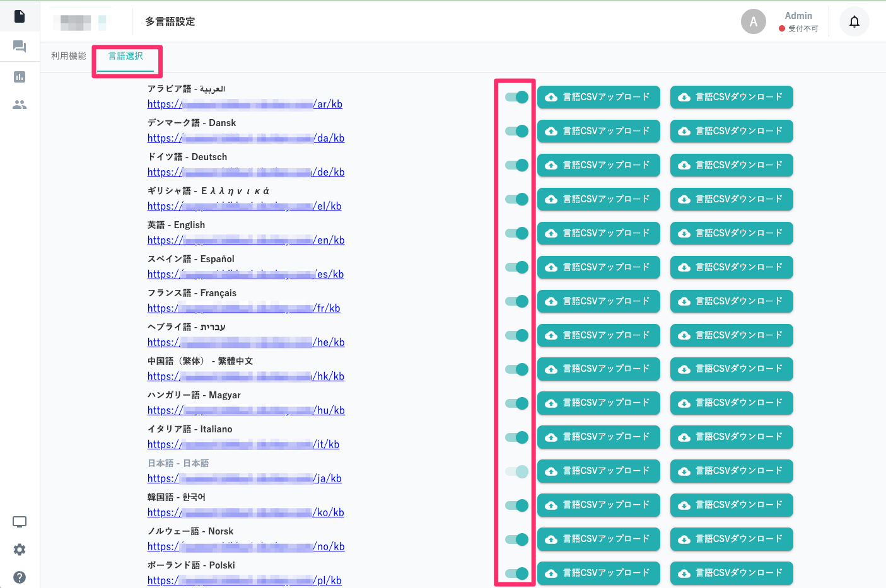Open the Japanese /ja/kb link
The image size is (886, 588).
[x=244, y=479]
